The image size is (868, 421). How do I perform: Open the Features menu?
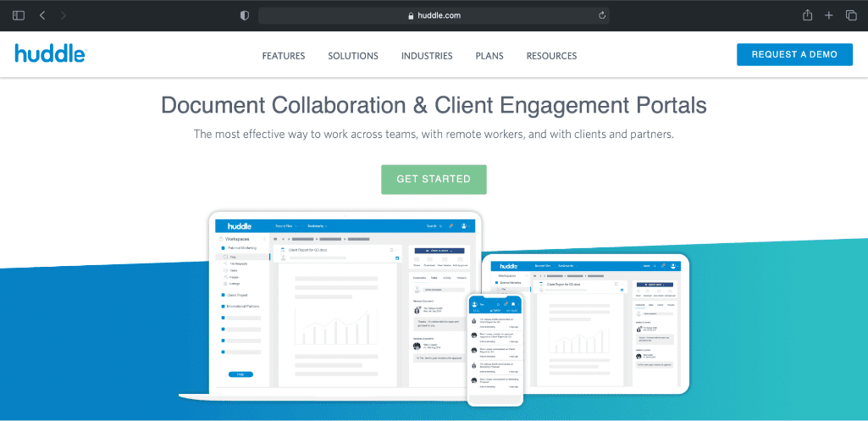point(283,56)
